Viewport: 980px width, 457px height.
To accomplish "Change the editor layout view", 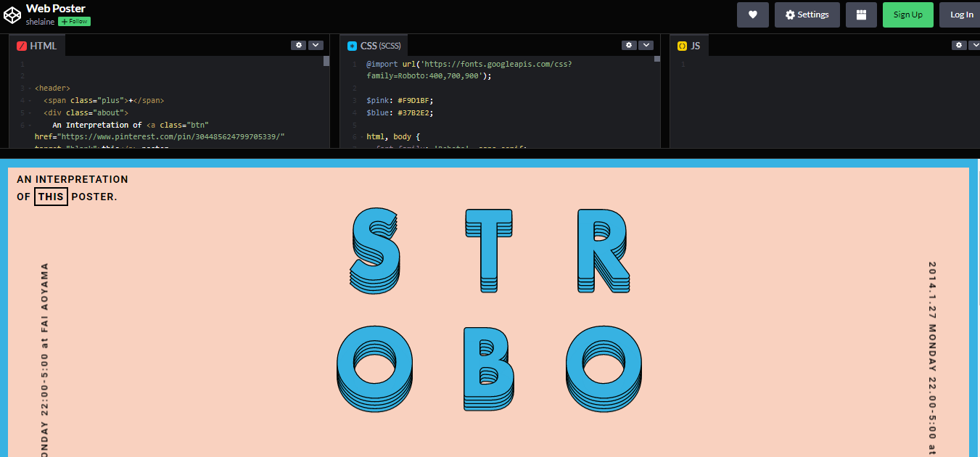I will tap(861, 15).
